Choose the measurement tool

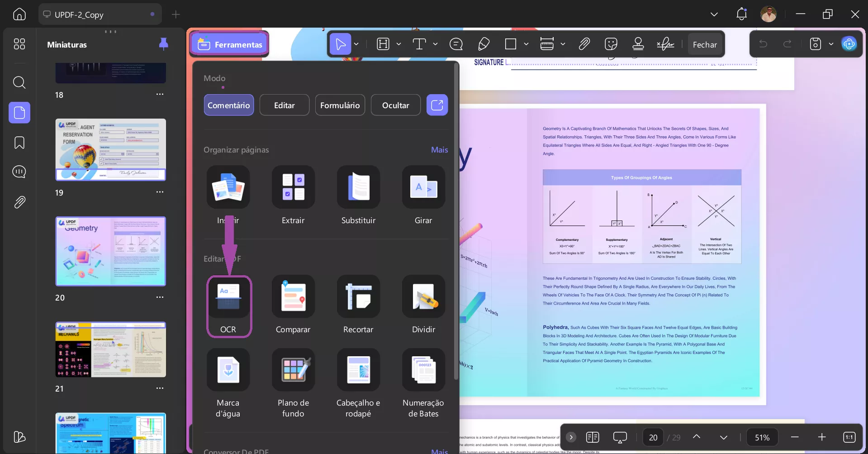tap(547, 44)
